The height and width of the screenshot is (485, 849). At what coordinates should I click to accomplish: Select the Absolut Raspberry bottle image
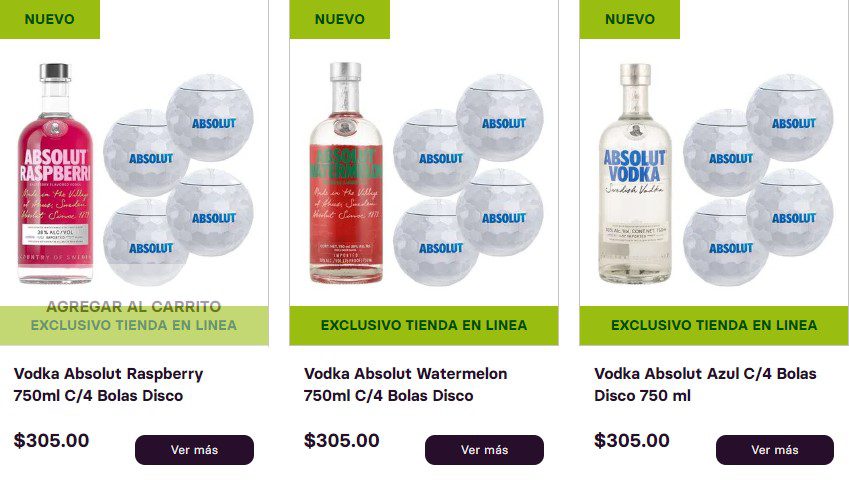55,173
